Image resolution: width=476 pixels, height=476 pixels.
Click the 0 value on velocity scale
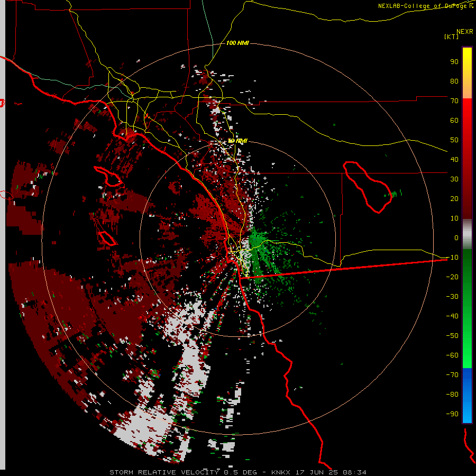point(456,237)
